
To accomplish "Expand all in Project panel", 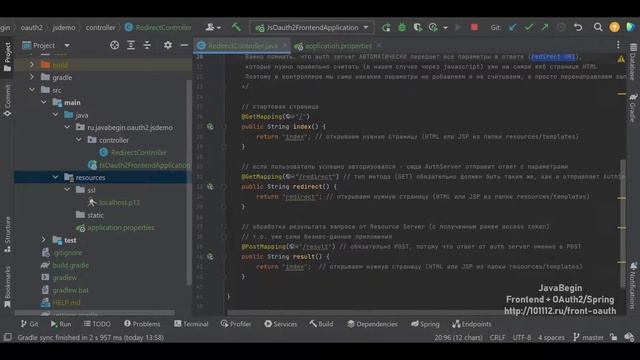I will (x=131, y=45).
